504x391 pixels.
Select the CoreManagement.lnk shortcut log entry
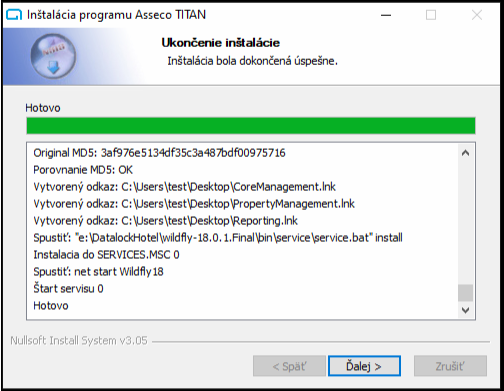[x=184, y=187]
